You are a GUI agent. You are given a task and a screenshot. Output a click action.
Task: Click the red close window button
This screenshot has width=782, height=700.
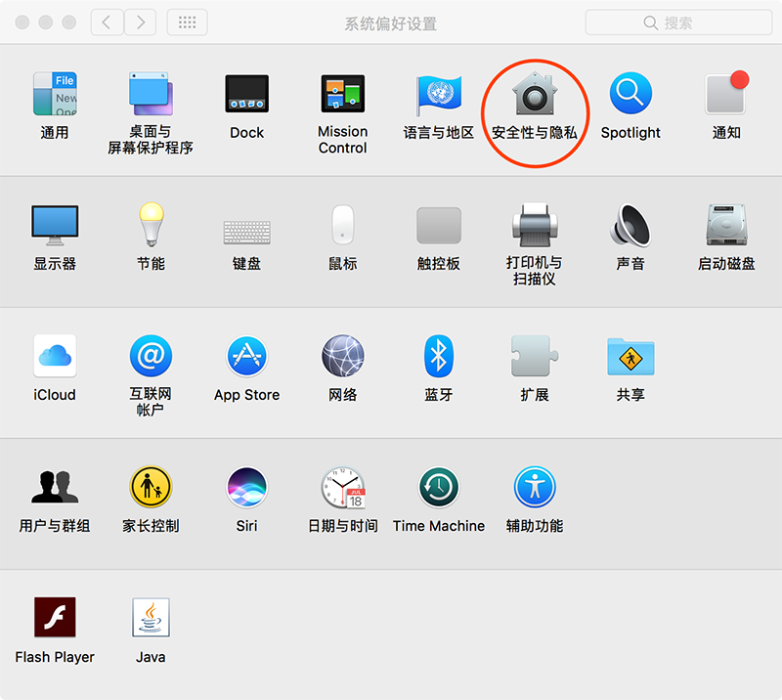(x=22, y=22)
